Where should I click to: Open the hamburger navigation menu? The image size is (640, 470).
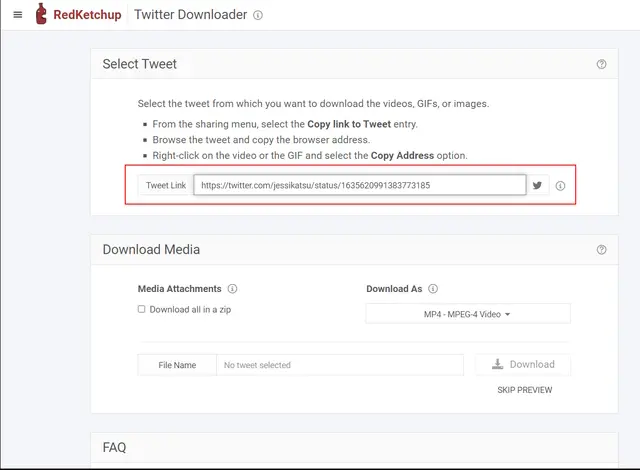(17, 15)
